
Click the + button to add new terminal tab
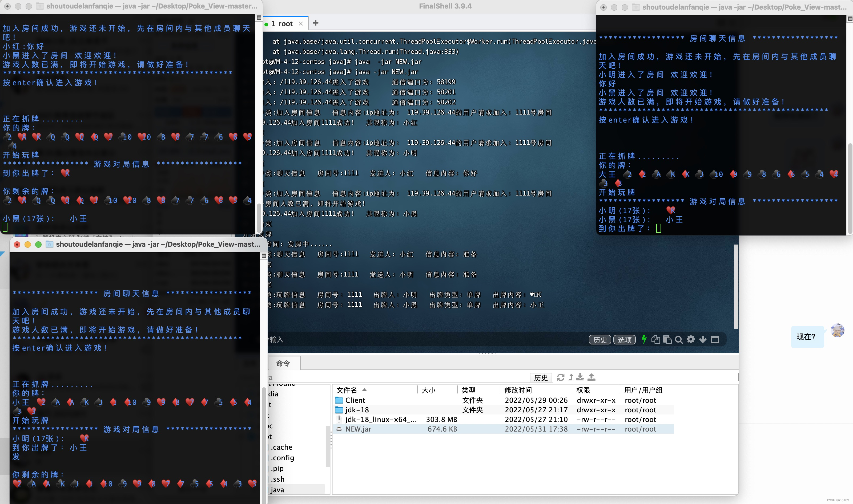pos(317,23)
